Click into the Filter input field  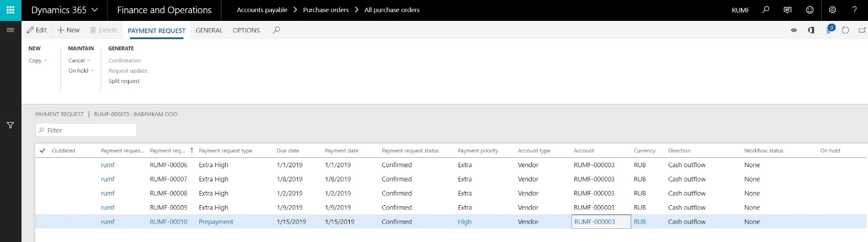88,130
